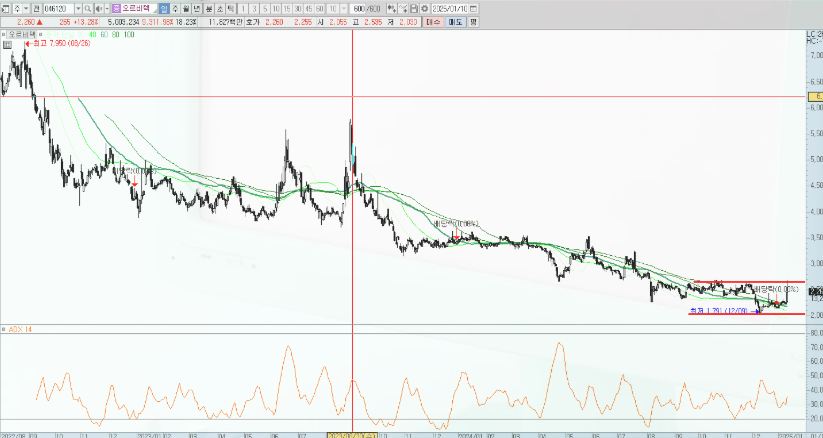This screenshot has width=823, height=438.
Task: Select the 45 interval button
Action: coord(309,9)
